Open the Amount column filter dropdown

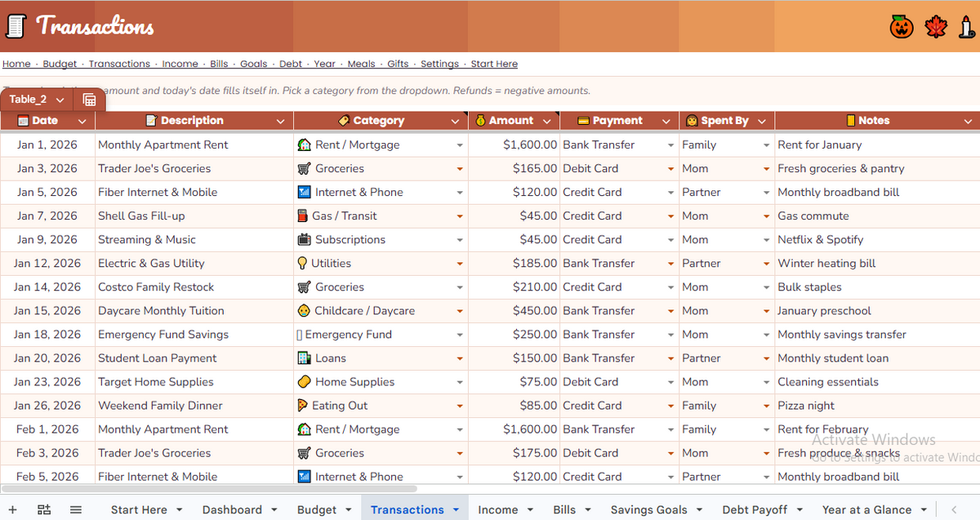(546, 121)
